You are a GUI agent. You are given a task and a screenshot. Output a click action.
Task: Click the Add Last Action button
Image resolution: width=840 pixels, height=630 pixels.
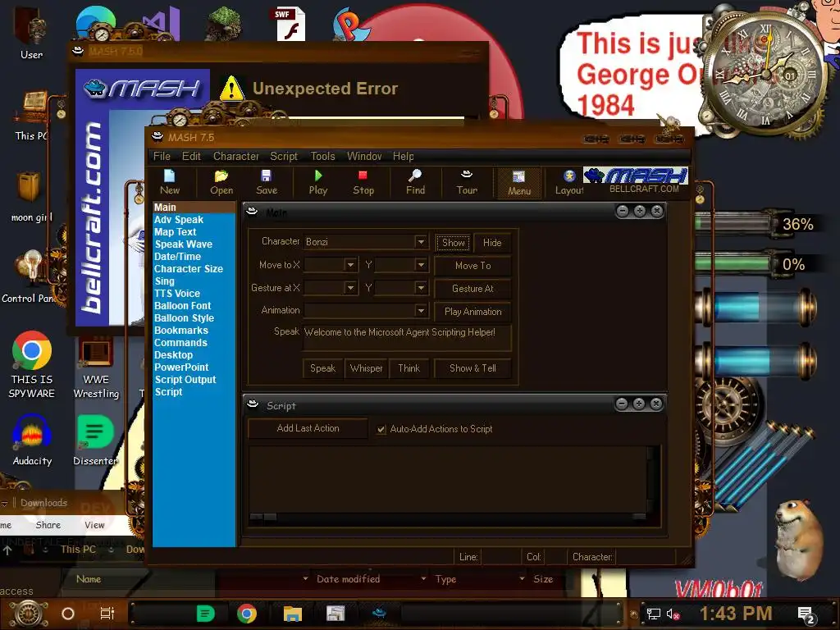(x=308, y=428)
